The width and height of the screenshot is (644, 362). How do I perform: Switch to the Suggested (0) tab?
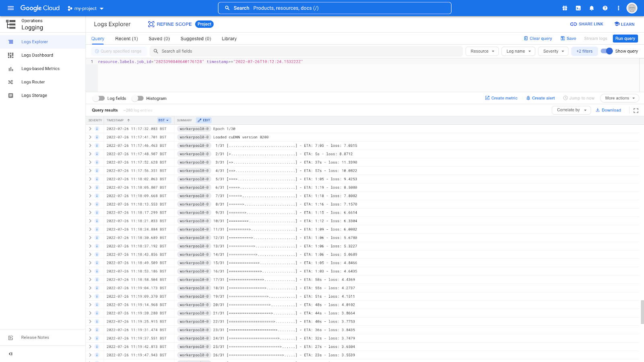(196, 39)
